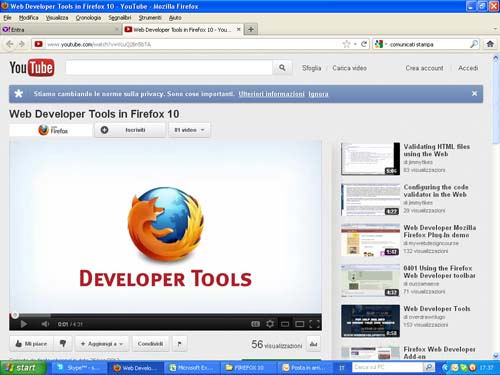Click the thumbs-up Mi piace button

(x=31, y=344)
